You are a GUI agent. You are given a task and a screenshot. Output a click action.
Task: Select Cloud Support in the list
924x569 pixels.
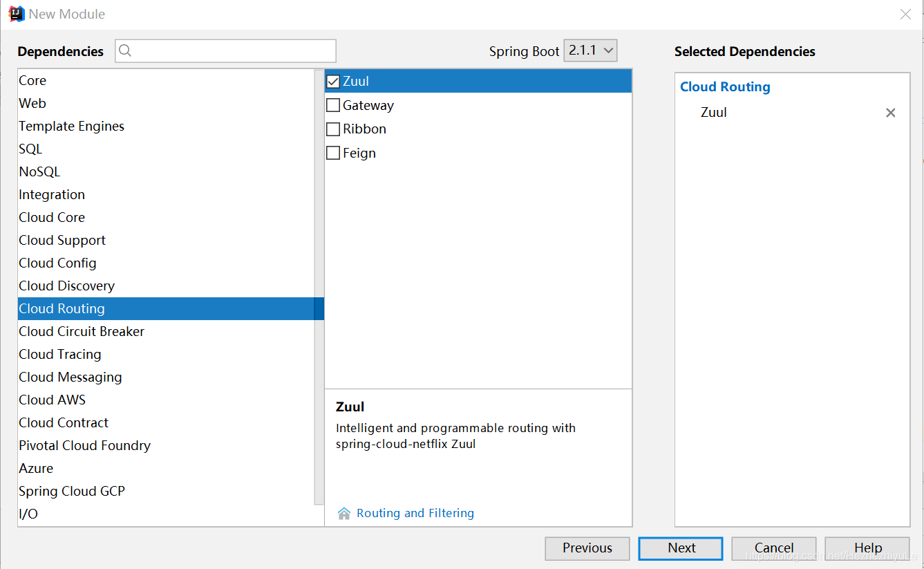click(166, 241)
